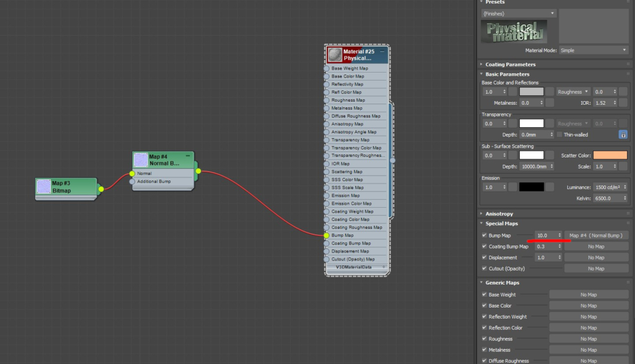Toggle the Bump Map checkbox in Special Maps

coord(484,235)
